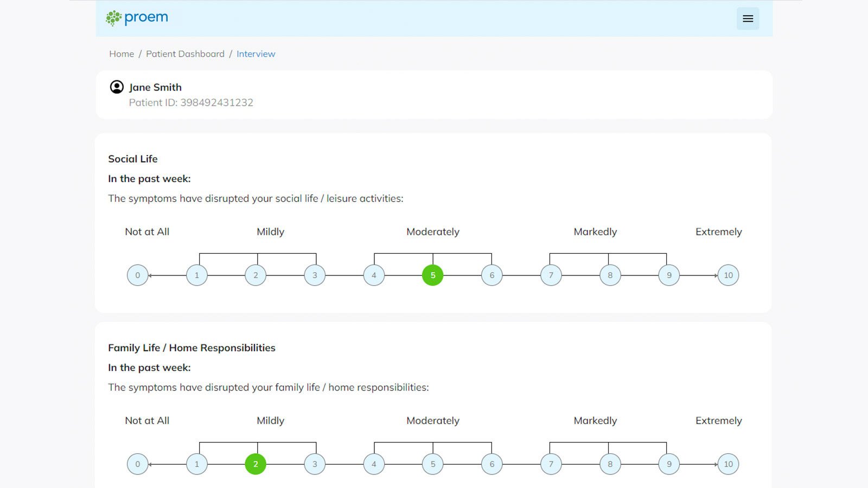
Task: Set Family Life disruption to 10
Action: coord(728,464)
